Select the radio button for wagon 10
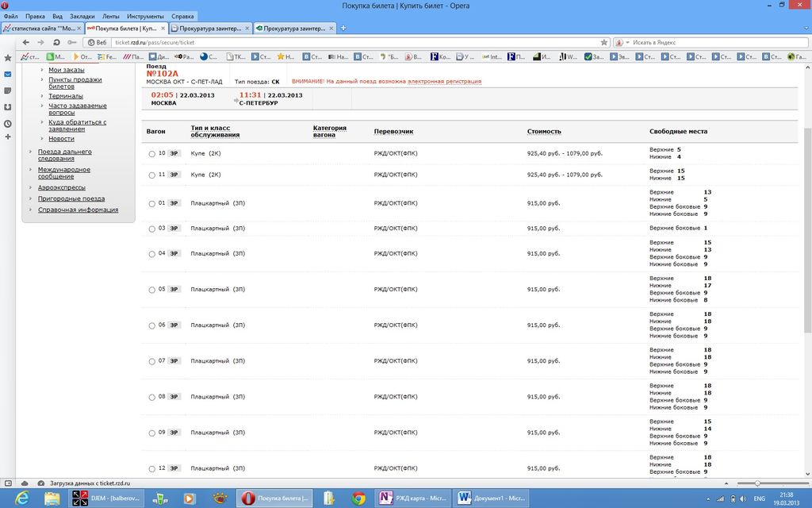Screen dimensions: 812x508 (x=152, y=153)
